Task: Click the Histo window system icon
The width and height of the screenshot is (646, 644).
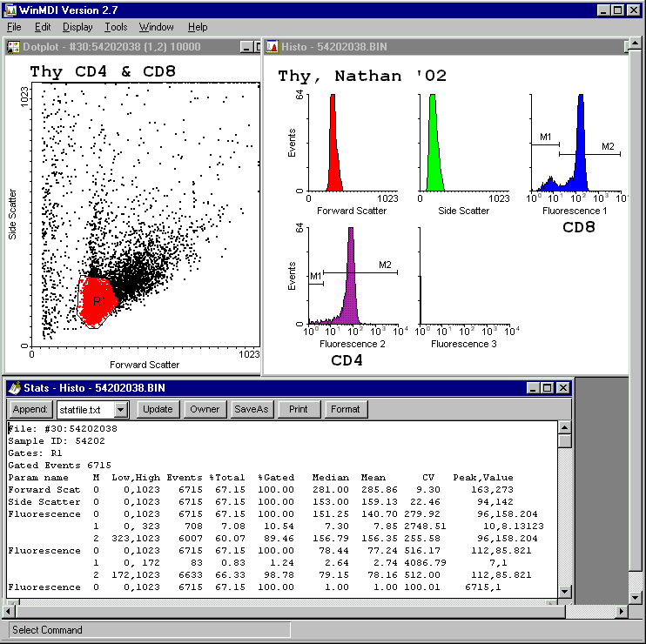Action: tap(272, 46)
